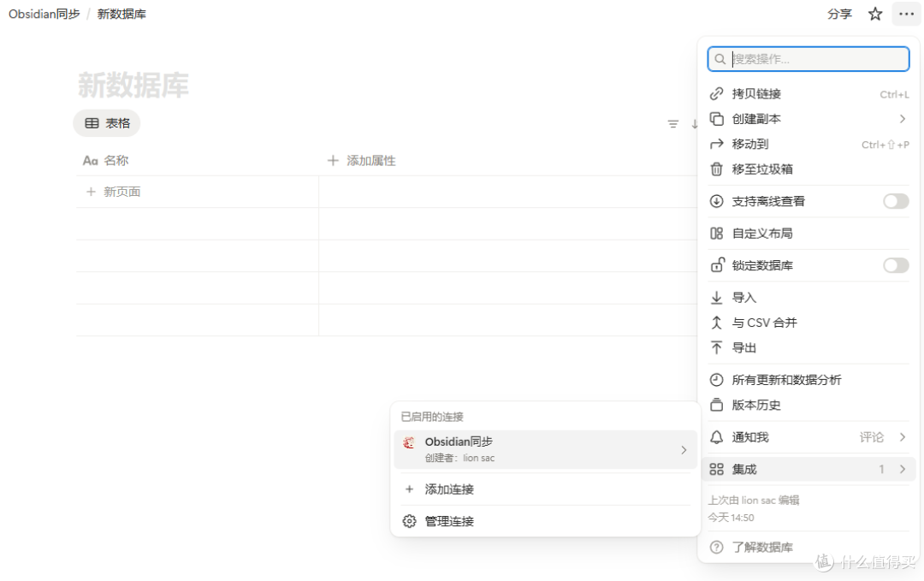
Task: Click the 新数据库 page title
Action: [133, 85]
